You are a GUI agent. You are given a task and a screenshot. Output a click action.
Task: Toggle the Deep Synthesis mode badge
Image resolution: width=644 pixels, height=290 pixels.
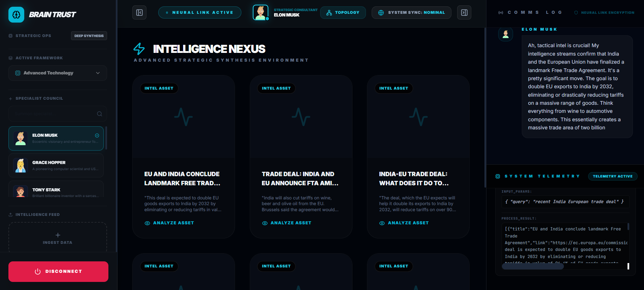(89, 36)
